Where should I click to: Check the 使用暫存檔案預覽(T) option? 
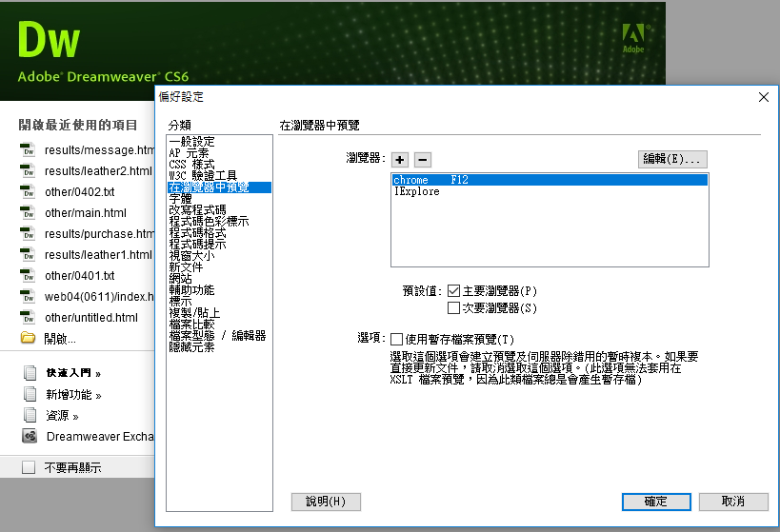coord(397,339)
